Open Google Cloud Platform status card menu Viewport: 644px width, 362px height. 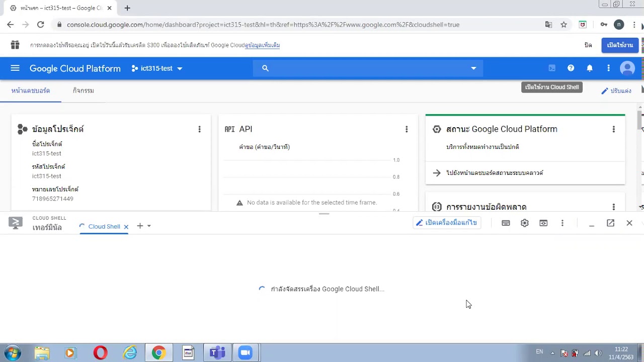[x=613, y=129]
